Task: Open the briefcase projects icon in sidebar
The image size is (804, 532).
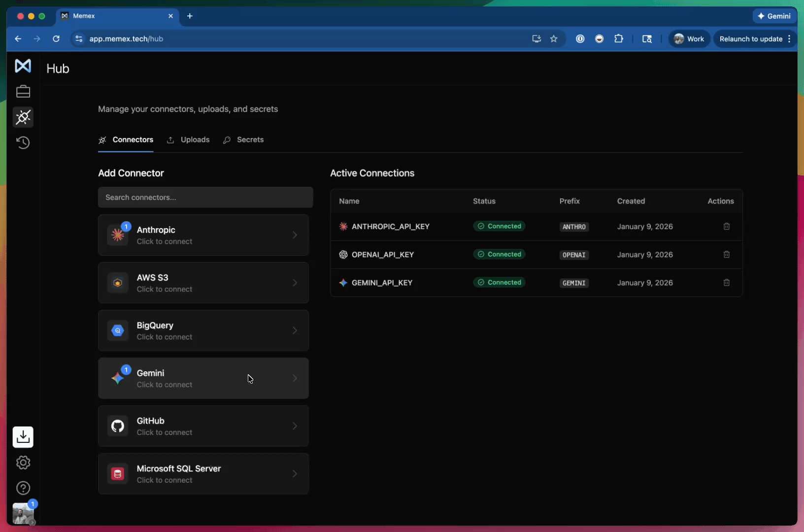Action: pos(23,92)
